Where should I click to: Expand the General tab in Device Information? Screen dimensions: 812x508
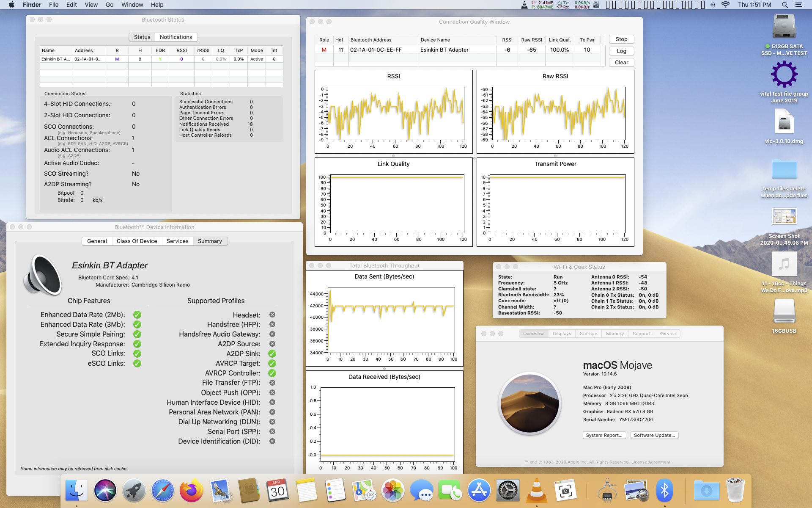click(x=96, y=240)
